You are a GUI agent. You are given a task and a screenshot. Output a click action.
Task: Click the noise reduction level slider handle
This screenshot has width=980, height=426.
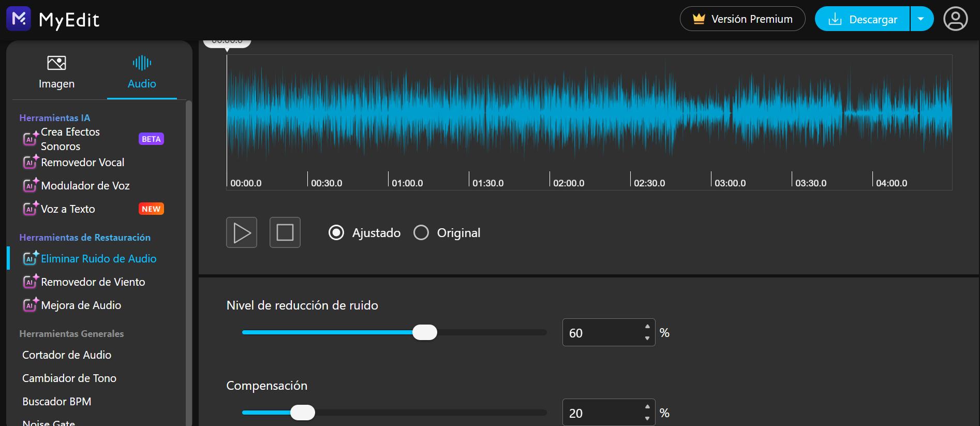coord(425,332)
